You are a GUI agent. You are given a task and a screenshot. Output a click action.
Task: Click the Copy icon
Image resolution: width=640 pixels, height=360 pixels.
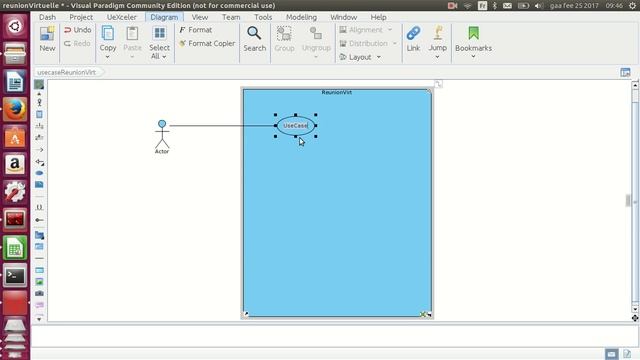pyautogui.click(x=108, y=33)
